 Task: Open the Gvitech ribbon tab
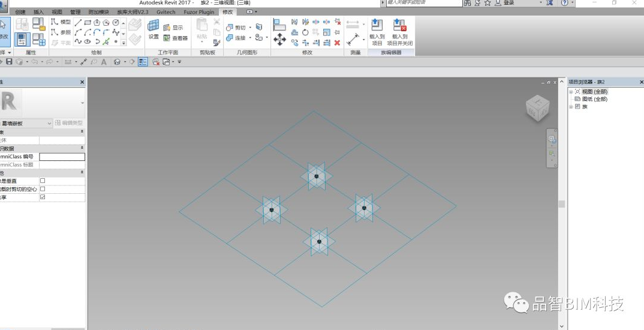(x=166, y=12)
